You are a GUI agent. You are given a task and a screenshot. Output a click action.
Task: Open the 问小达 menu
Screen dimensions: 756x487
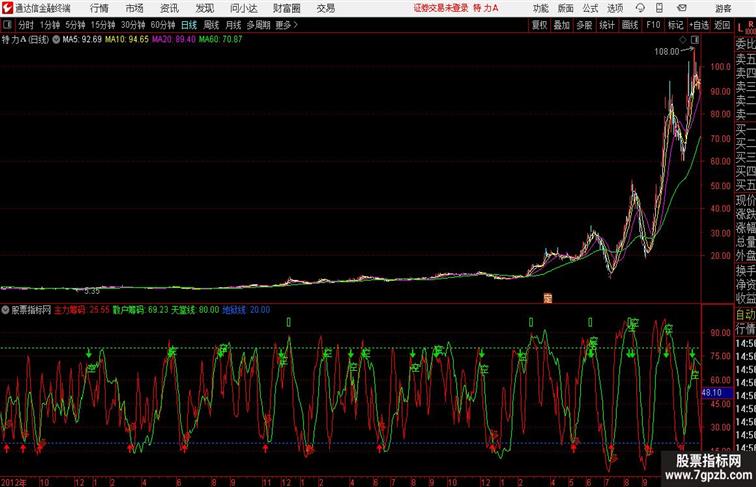(x=243, y=8)
